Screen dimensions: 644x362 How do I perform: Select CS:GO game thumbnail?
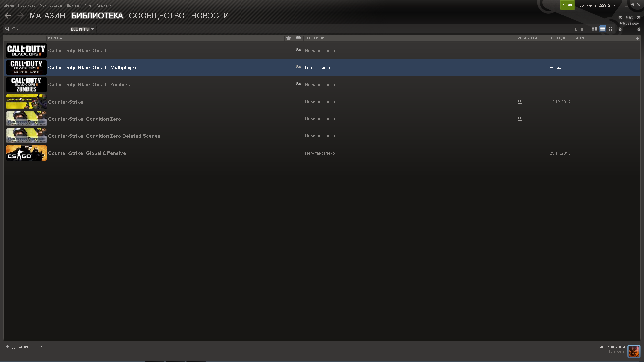pyautogui.click(x=26, y=153)
